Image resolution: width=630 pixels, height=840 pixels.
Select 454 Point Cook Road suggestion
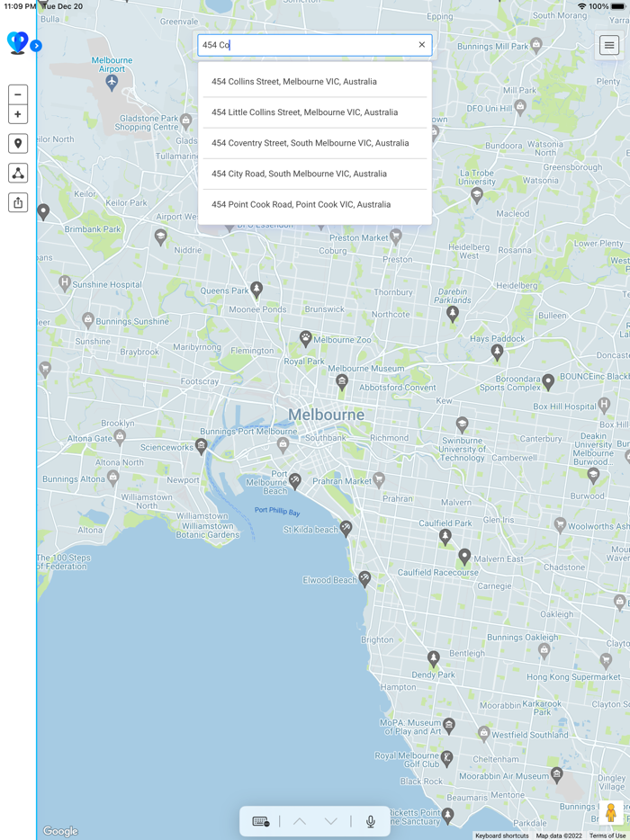(315, 205)
